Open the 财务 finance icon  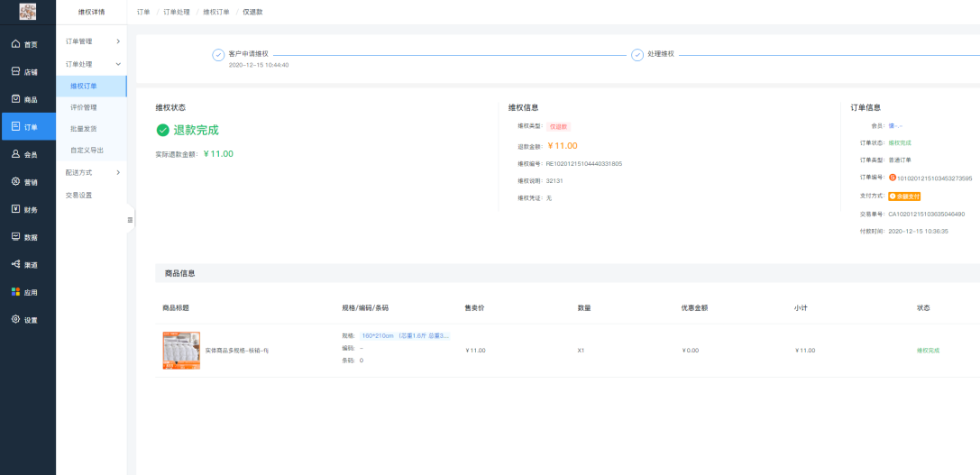coord(15,209)
